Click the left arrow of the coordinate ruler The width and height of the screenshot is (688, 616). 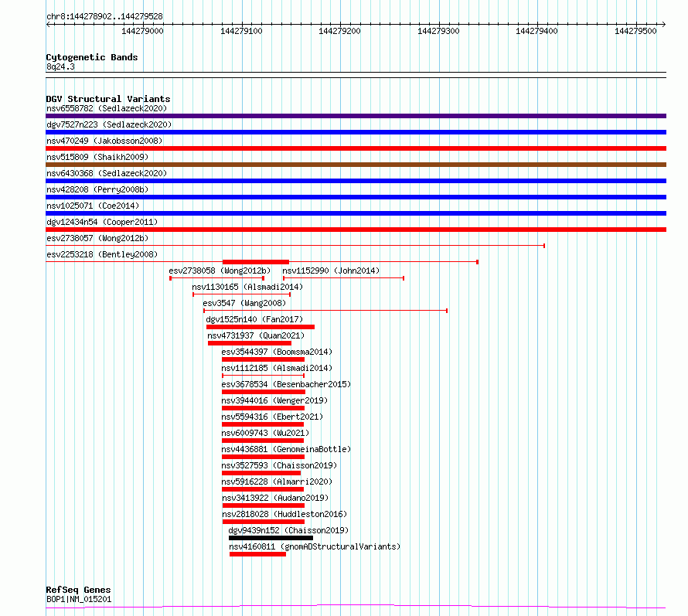point(48,24)
